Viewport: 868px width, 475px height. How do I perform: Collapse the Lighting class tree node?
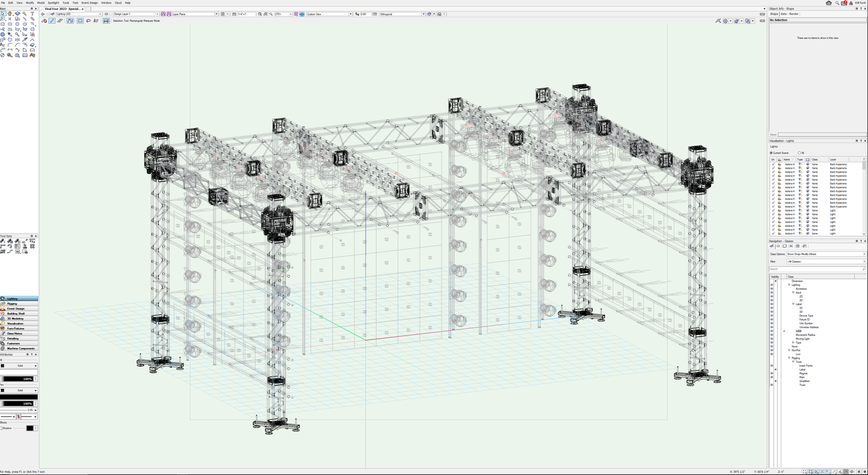click(x=789, y=285)
